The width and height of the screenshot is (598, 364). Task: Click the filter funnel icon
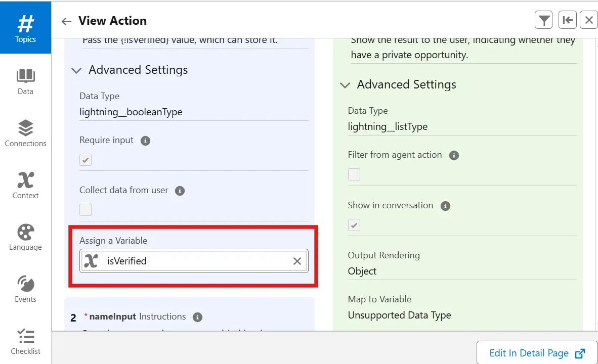[544, 20]
